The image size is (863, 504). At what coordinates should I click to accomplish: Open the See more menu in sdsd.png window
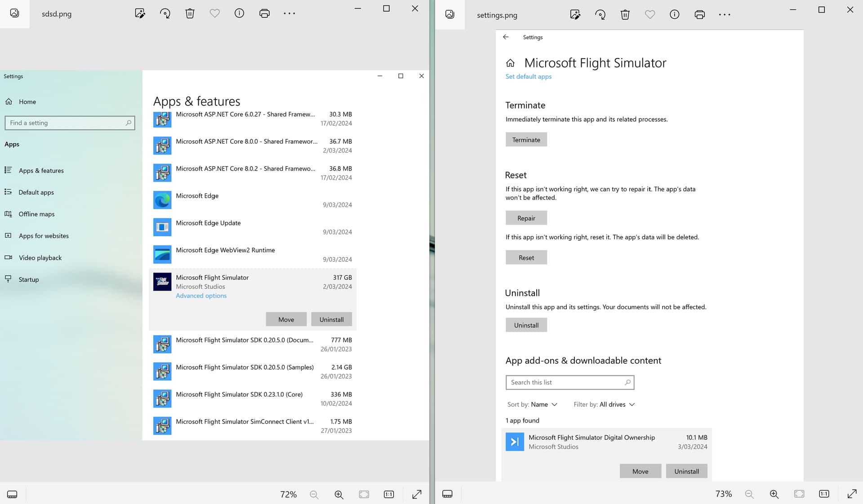coord(289,13)
